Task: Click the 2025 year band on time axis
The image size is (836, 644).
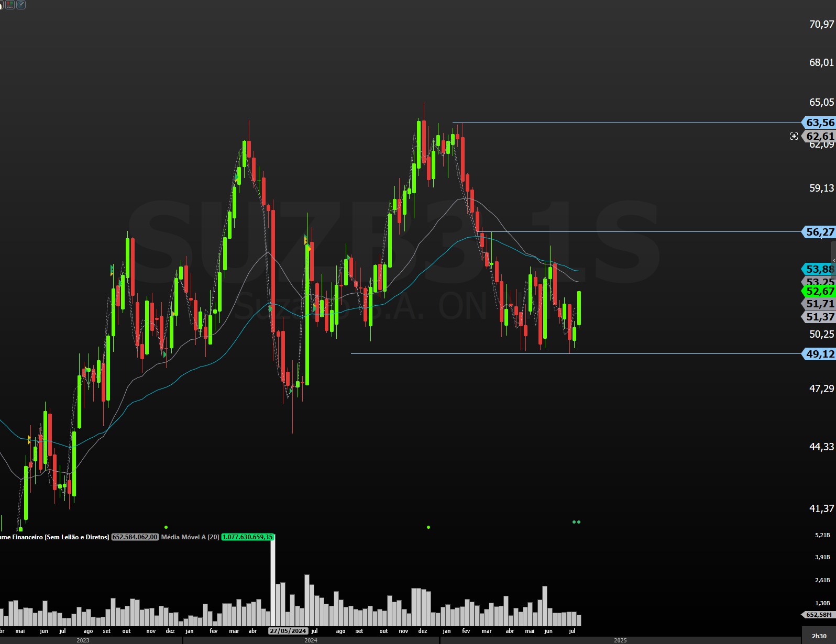Action: [x=620, y=640]
